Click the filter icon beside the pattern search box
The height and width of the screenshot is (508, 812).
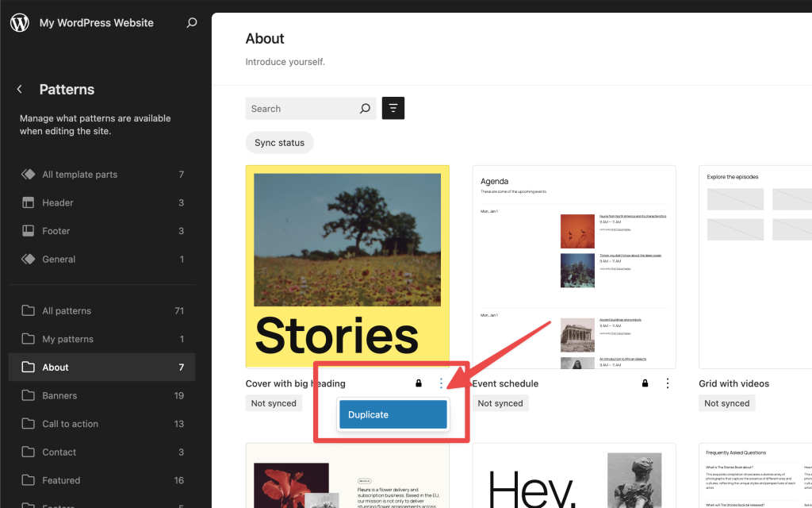(393, 108)
